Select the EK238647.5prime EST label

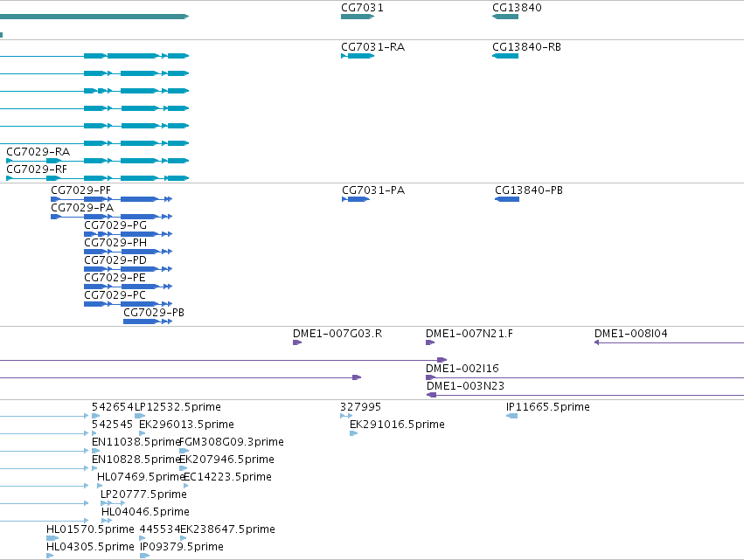228,529
